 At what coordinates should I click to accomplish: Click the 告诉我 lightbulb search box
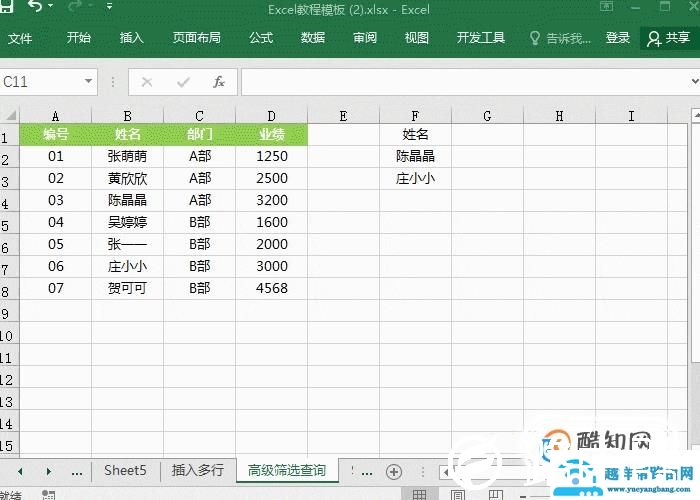[x=560, y=38]
